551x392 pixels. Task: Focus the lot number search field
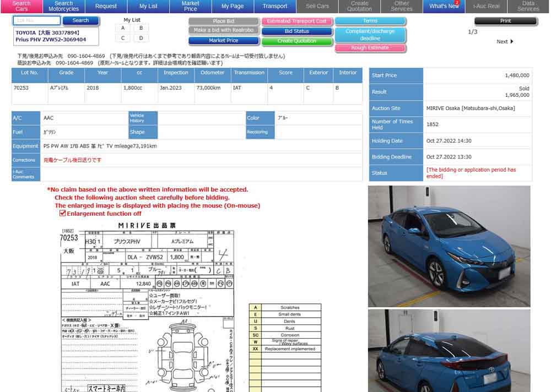tap(36, 20)
